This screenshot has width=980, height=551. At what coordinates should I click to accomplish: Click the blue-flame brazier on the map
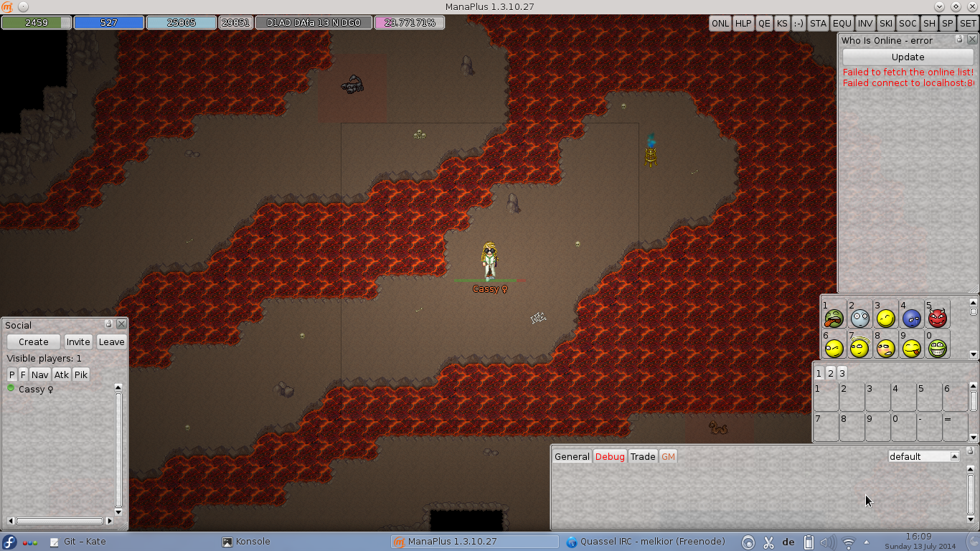[x=651, y=151]
